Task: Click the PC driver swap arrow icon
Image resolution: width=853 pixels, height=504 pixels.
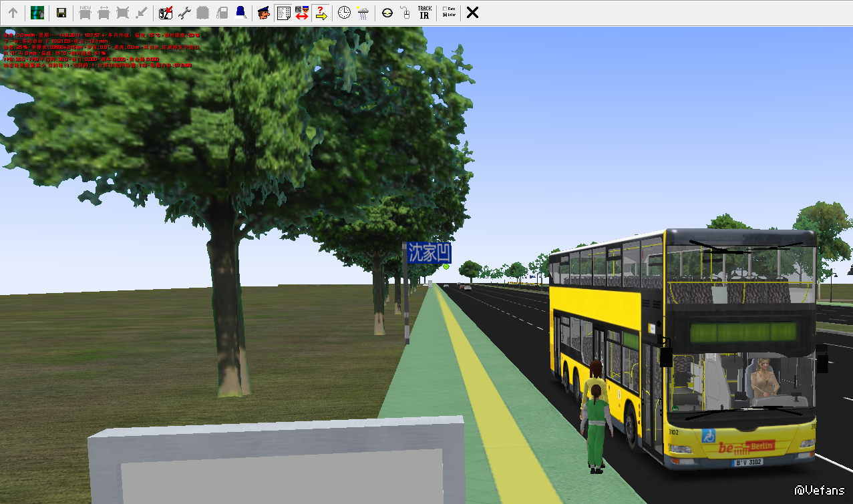Action: [302, 13]
